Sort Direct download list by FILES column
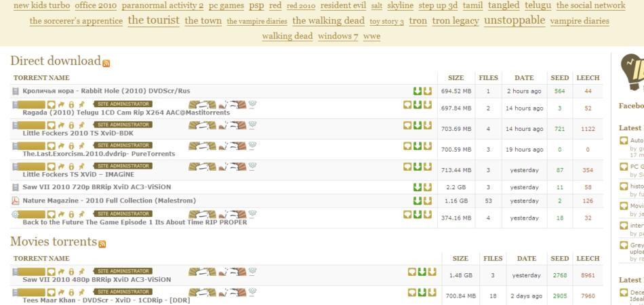The height and width of the screenshot is (305, 644). (488, 77)
